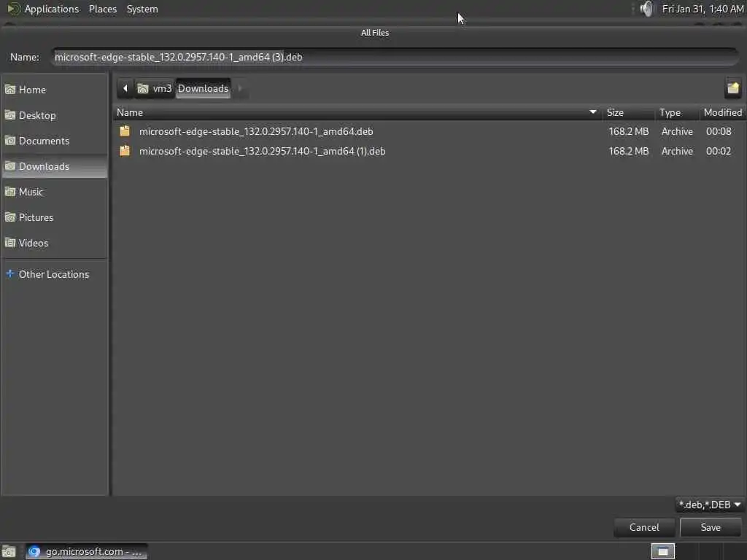Open Other Locations in the sidebar
The width and height of the screenshot is (747, 560).
54,275
